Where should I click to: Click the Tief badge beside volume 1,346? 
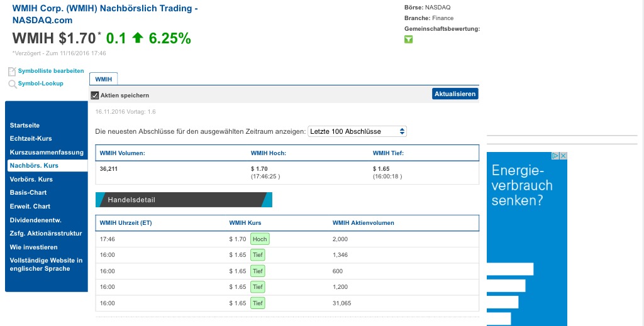(x=257, y=255)
